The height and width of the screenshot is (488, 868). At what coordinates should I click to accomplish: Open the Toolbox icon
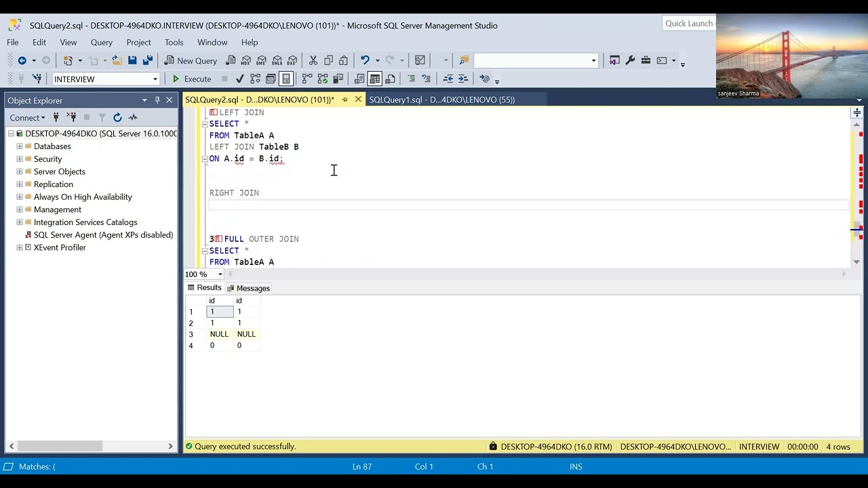[646, 60]
